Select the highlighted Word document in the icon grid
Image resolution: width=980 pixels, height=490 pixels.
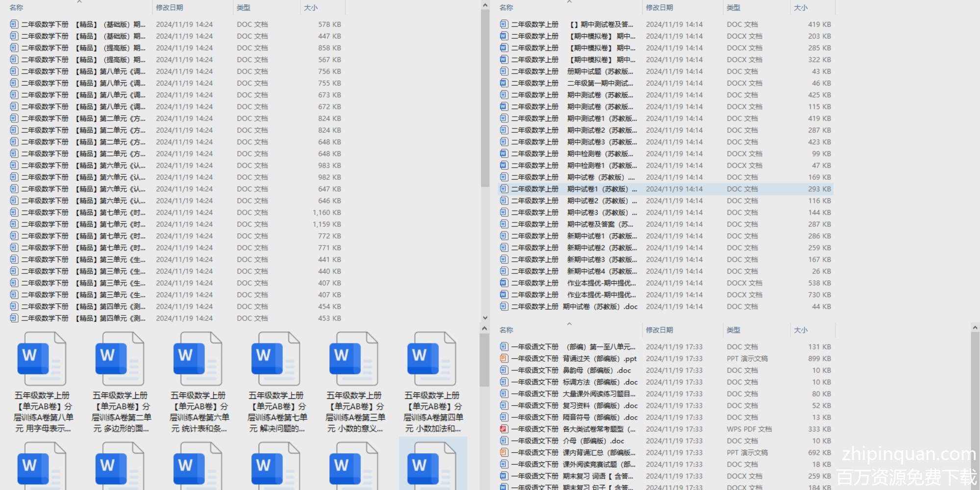433,463
